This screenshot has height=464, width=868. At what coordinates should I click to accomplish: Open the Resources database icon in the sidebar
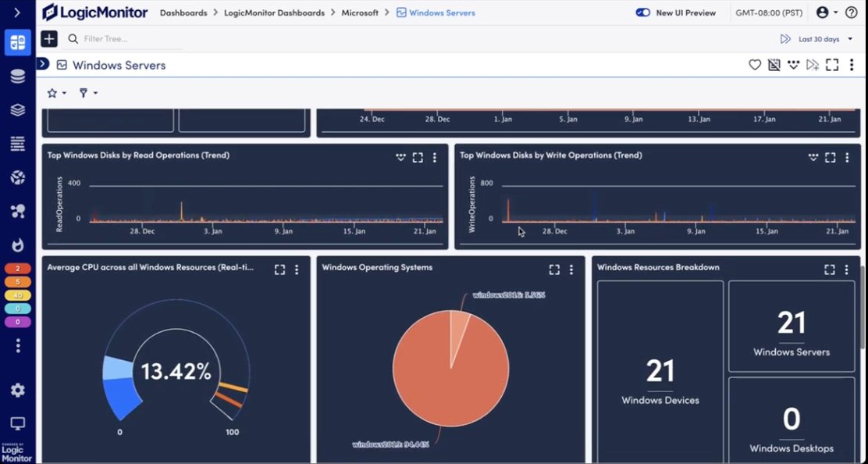pos(17,77)
